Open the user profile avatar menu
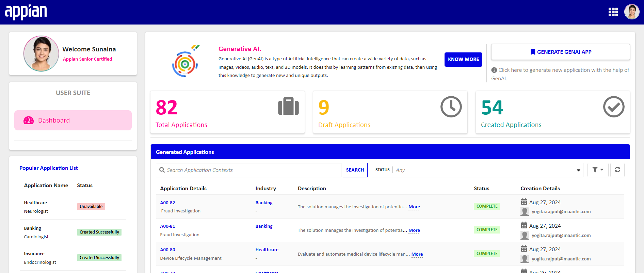 tap(632, 12)
